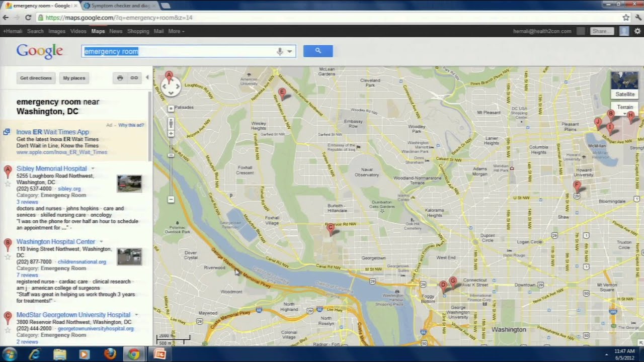
Task: Click the Get directions button
Action: 36,78
